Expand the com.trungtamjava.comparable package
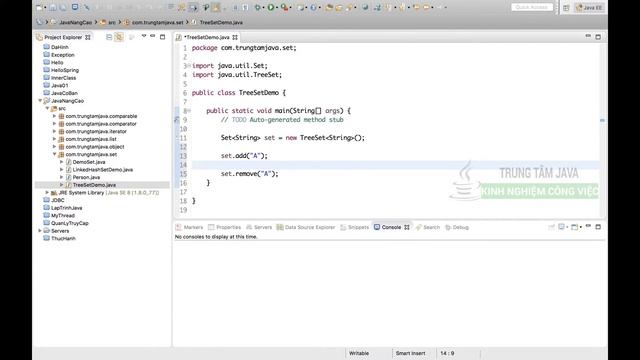The image size is (640, 360). click(x=55, y=116)
